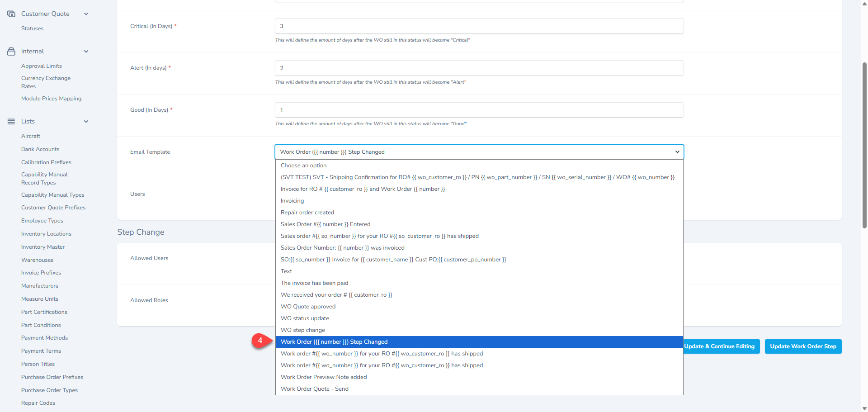868x412 pixels.
Task: Pick 'Repair order created' from list
Action: coord(307,213)
